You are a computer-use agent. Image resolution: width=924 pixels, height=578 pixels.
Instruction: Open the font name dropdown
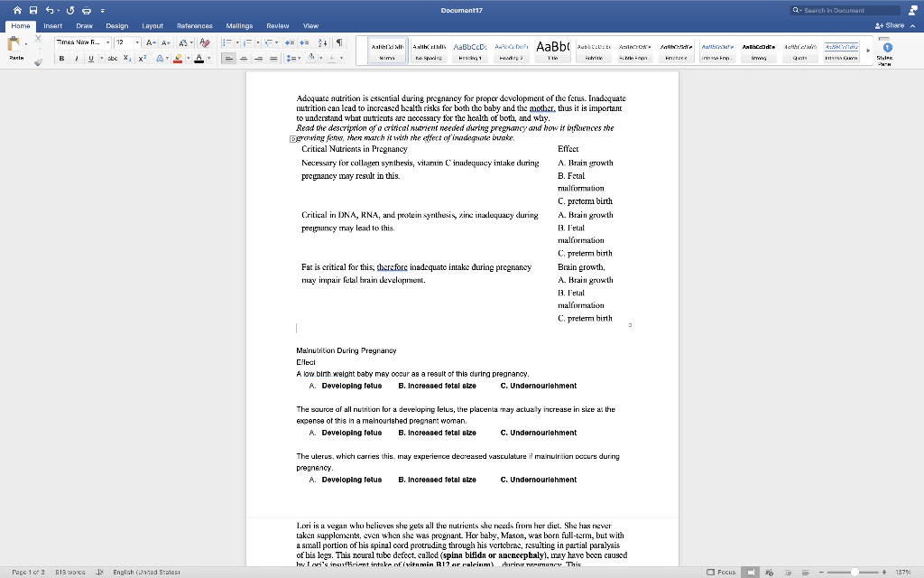[108, 42]
